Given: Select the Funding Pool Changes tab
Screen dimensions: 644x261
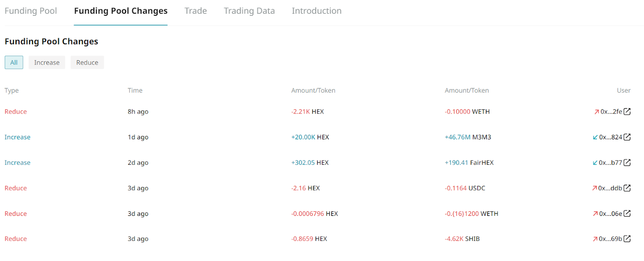Looking at the screenshot, I should pyautogui.click(x=120, y=11).
